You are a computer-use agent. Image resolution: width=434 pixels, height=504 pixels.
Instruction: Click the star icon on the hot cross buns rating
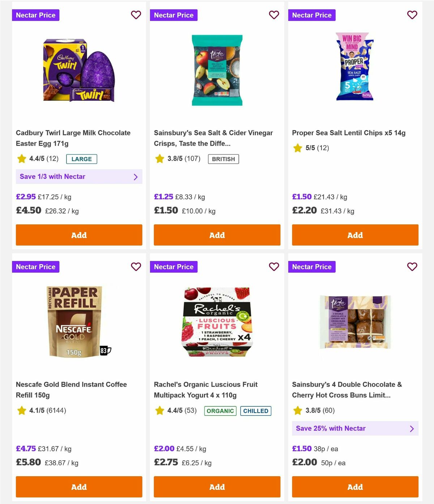click(x=298, y=410)
